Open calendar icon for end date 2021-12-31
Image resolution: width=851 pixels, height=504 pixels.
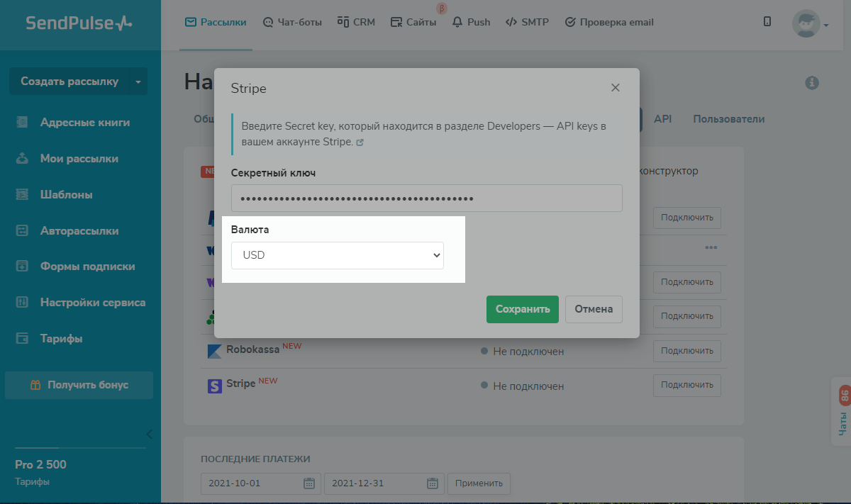coord(433,483)
